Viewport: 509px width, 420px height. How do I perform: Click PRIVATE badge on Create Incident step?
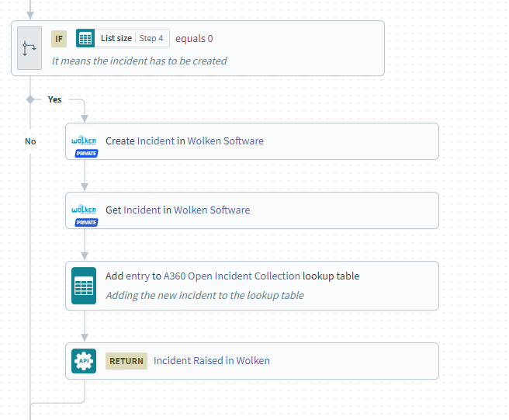(86, 153)
